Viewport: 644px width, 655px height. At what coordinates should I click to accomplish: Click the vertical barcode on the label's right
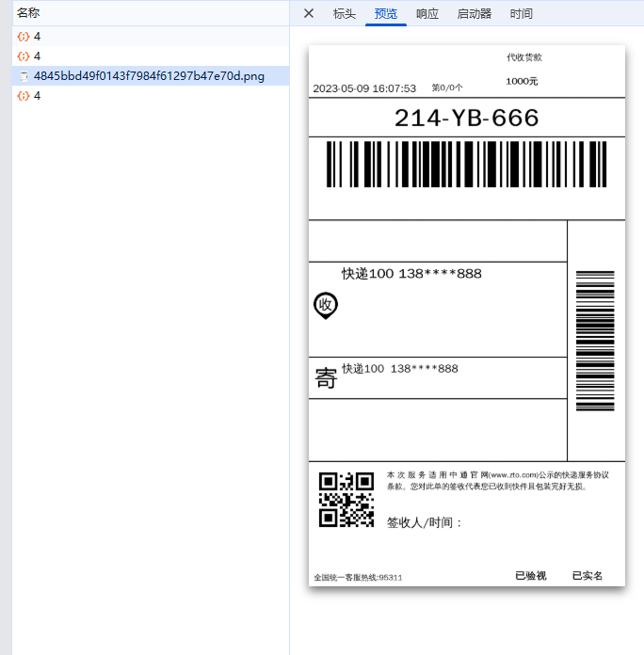pyautogui.click(x=595, y=341)
